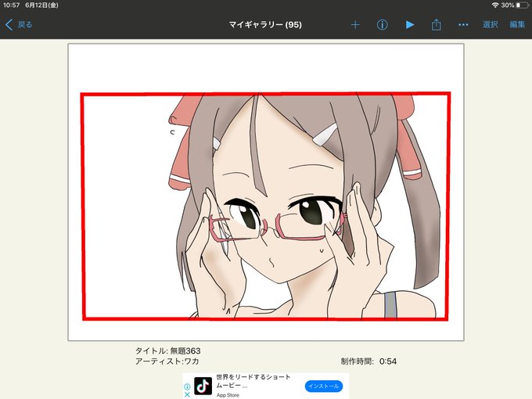The width and height of the screenshot is (532, 399).
Task: Tap the plus icon to add new artwork
Action: pos(355,25)
